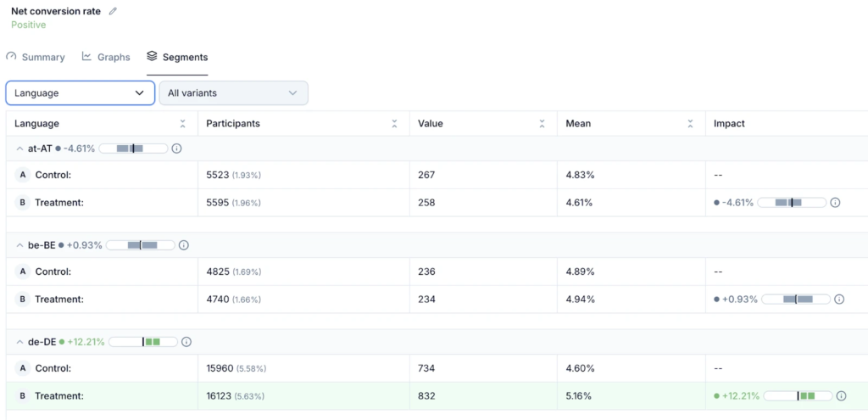Click the de-DE Treatment confidence interval bar
The width and height of the screenshot is (868, 420).
[x=798, y=396]
